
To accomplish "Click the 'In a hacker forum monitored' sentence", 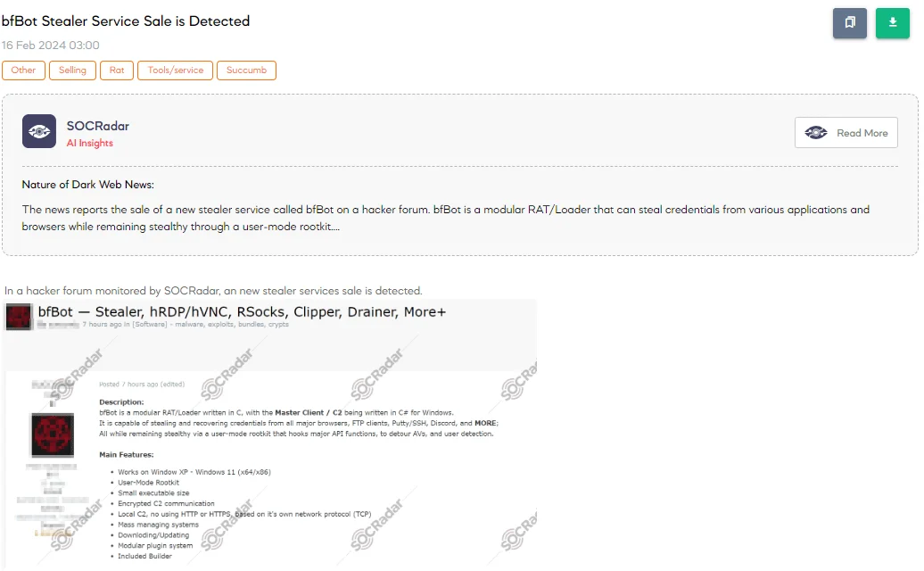I will point(213,291).
